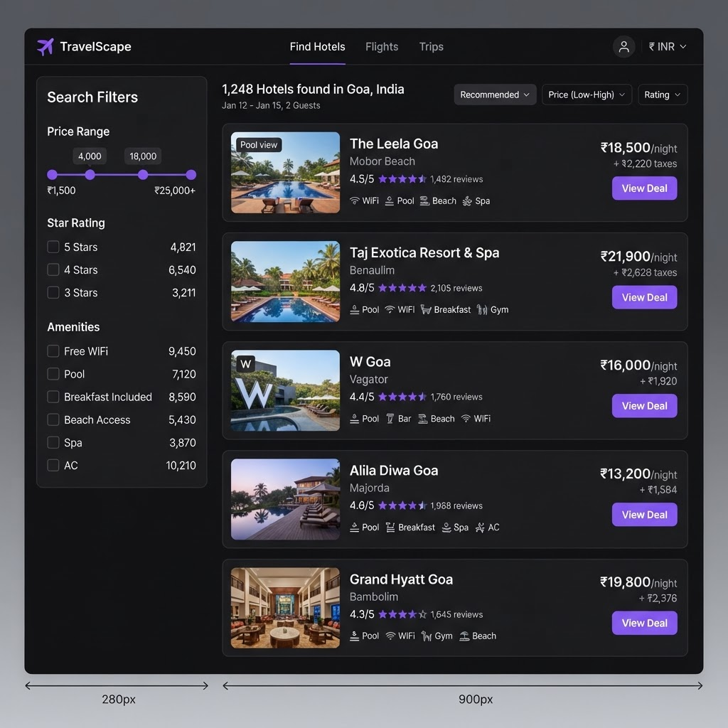Click the Beach icon on The Leela Goa card
This screenshot has height=728, width=728.
[x=424, y=200]
